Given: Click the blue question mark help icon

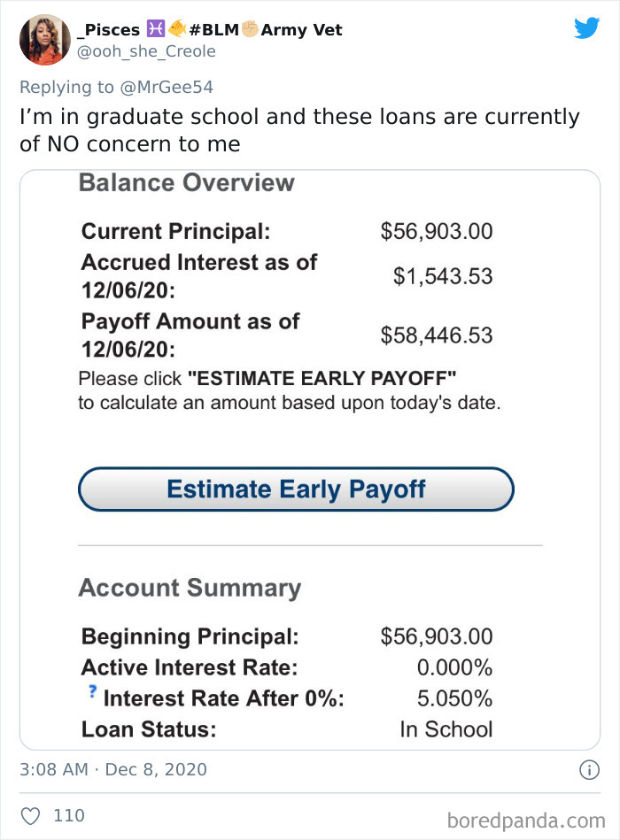Looking at the screenshot, I should pyautogui.click(x=92, y=690).
